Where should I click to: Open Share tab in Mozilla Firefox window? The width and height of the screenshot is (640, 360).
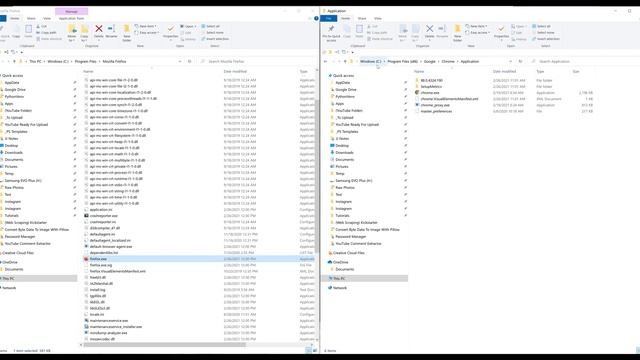[x=31, y=18]
